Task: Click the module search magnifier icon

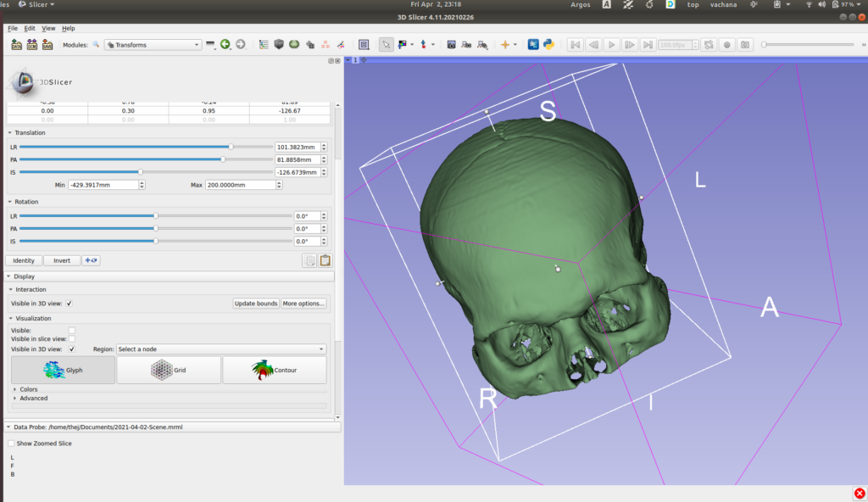Action: (x=96, y=45)
